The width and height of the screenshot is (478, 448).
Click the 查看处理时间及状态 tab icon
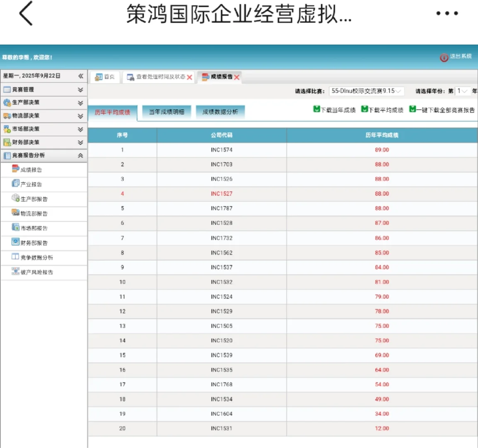click(x=131, y=77)
